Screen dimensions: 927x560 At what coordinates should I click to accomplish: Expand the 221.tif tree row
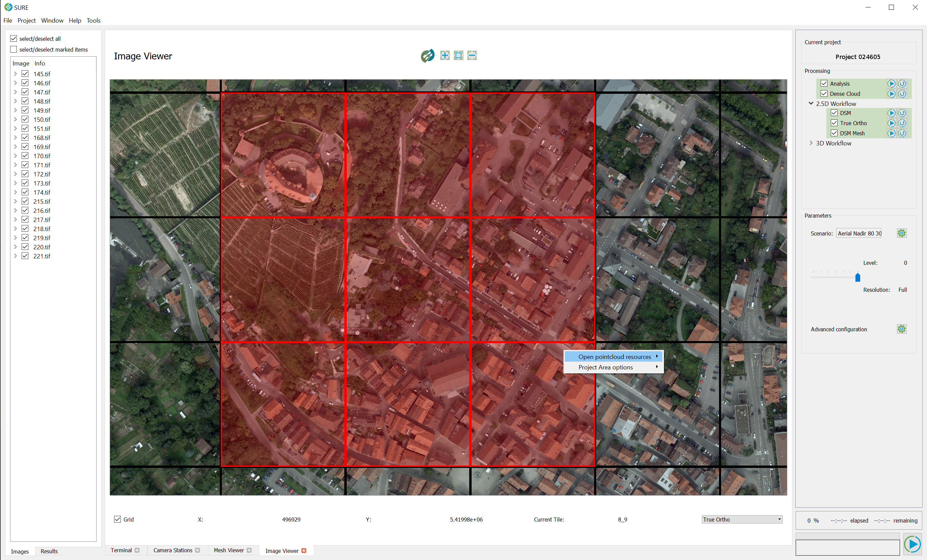pos(16,256)
